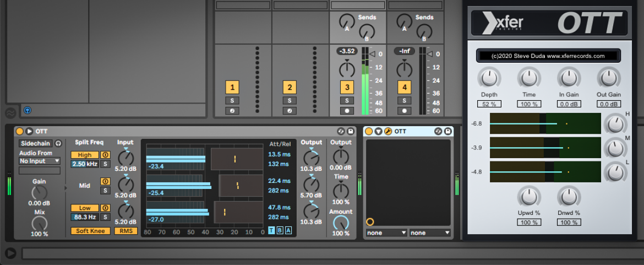Open the left none dropdown under XY pad
The image size is (644, 265).
click(386, 232)
